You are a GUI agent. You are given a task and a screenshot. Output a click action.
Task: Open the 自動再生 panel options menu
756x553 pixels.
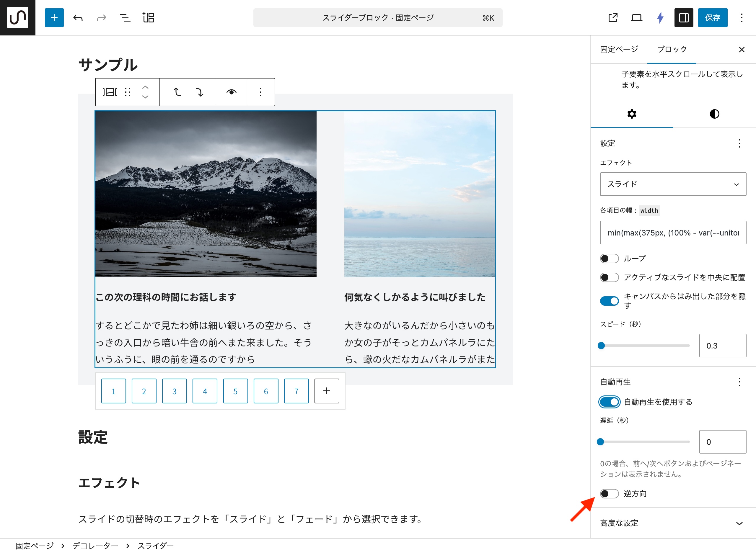pos(739,382)
